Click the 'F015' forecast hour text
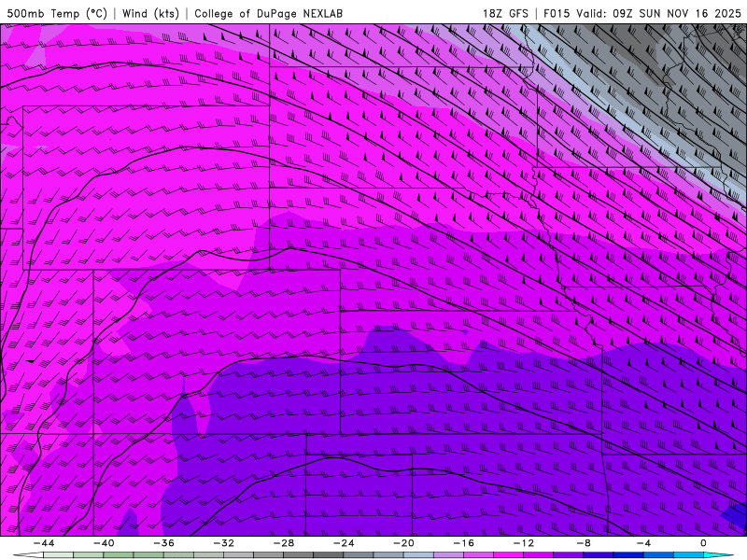Viewport: 747px width, 560px height. tap(557, 13)
